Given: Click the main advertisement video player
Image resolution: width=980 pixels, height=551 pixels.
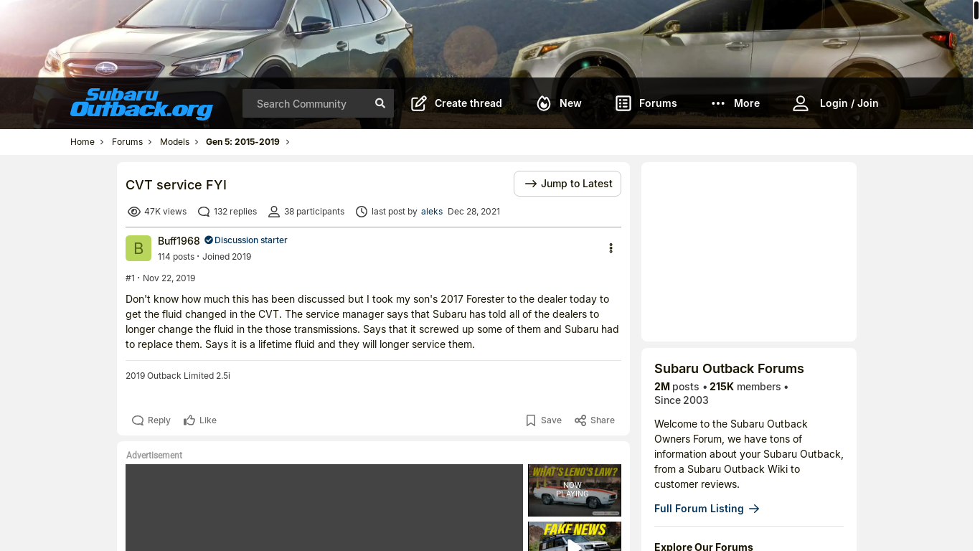Looking at the screenshot, I should click(324, 507).
